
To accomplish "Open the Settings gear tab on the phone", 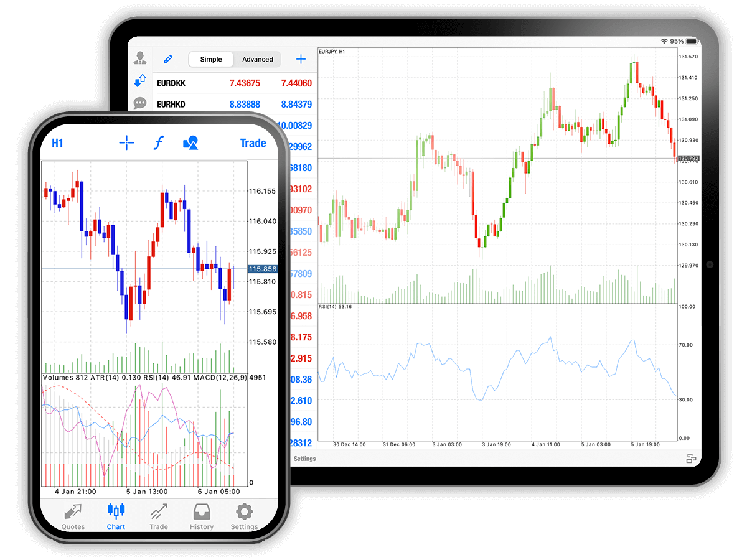I will pyautogui.click(x=244, y=517).
